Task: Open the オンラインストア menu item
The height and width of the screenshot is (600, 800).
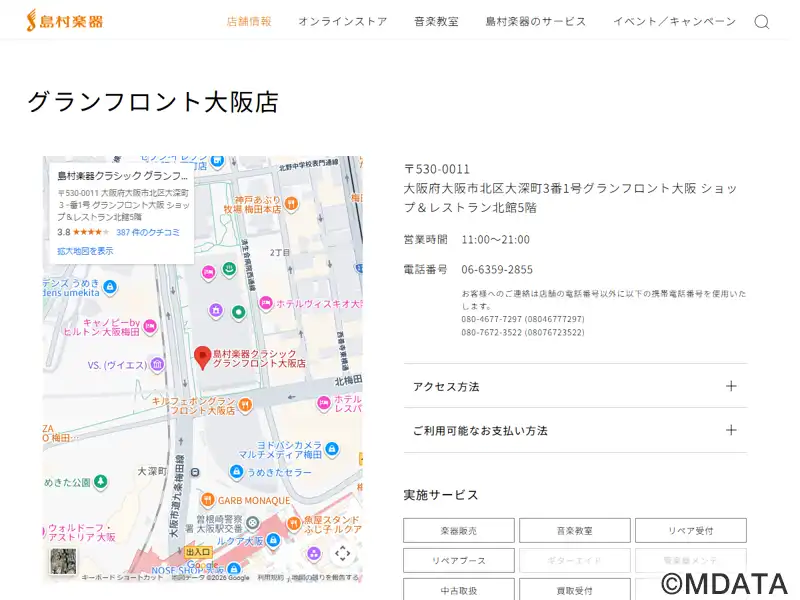Action: pos(342,22)
